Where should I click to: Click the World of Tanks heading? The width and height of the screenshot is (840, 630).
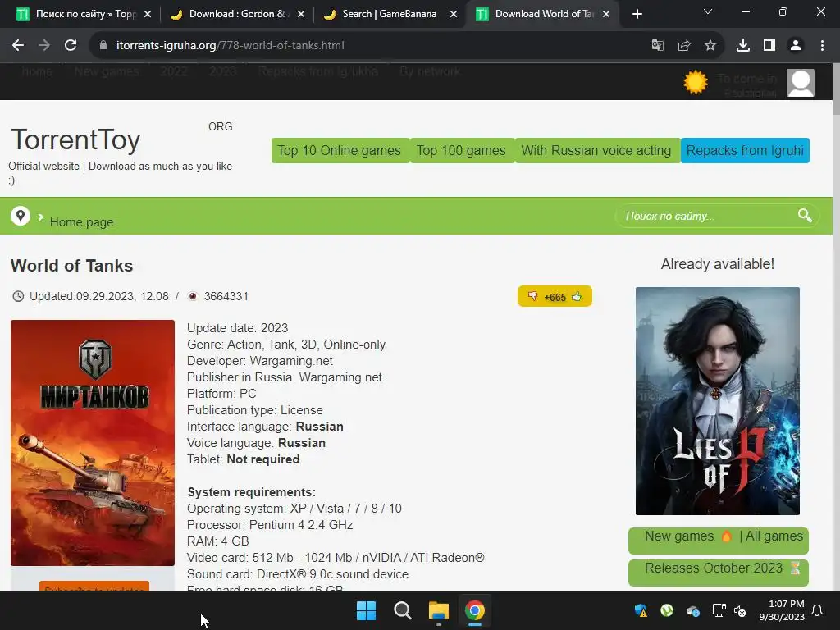point(72,266)
